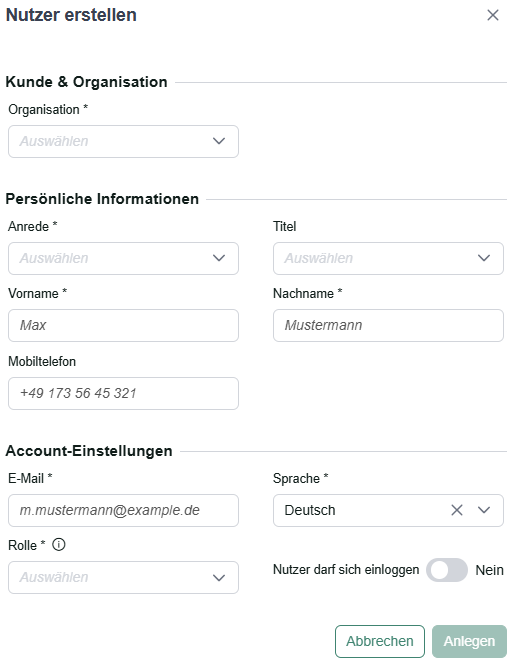This screenshot has width=512, height=658.
Task: Enable the Nutzer darf sich einloggen switch
Action: click(447, 570)
